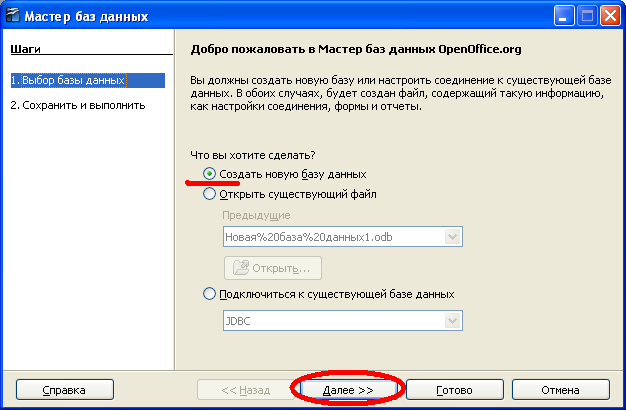Go to step 1 Выбор базы данных

[87, 80]
